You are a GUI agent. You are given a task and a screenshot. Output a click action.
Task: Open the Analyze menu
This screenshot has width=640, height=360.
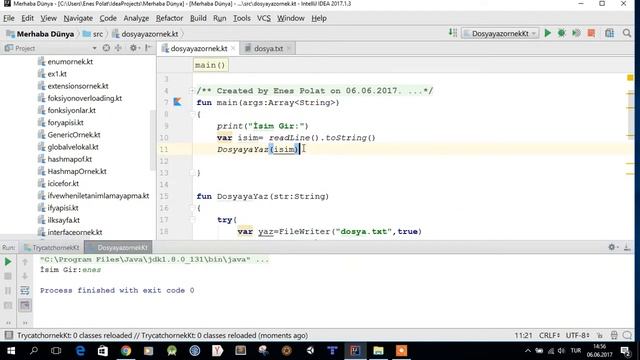pyautogui.click(x=136, y=18)
